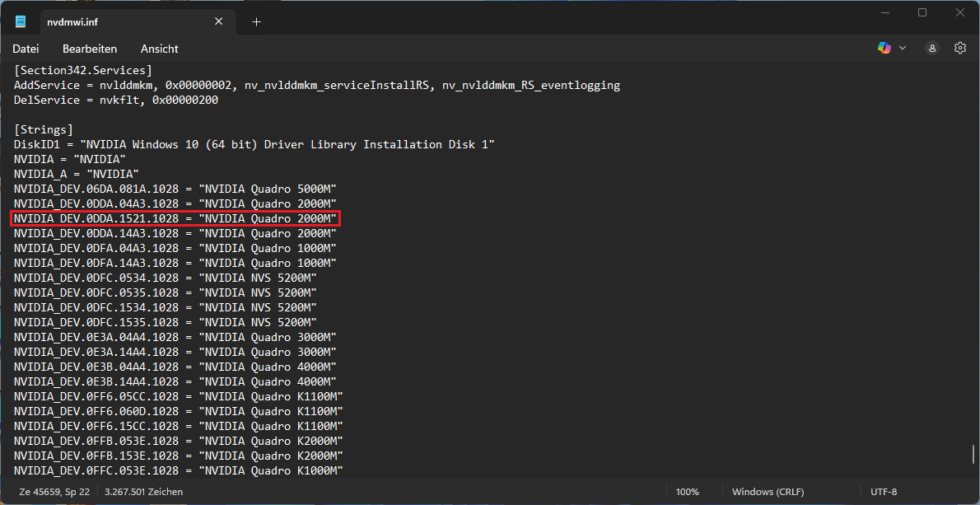Expand the Copilot dropdown chevron

click(x=901, y=48)
